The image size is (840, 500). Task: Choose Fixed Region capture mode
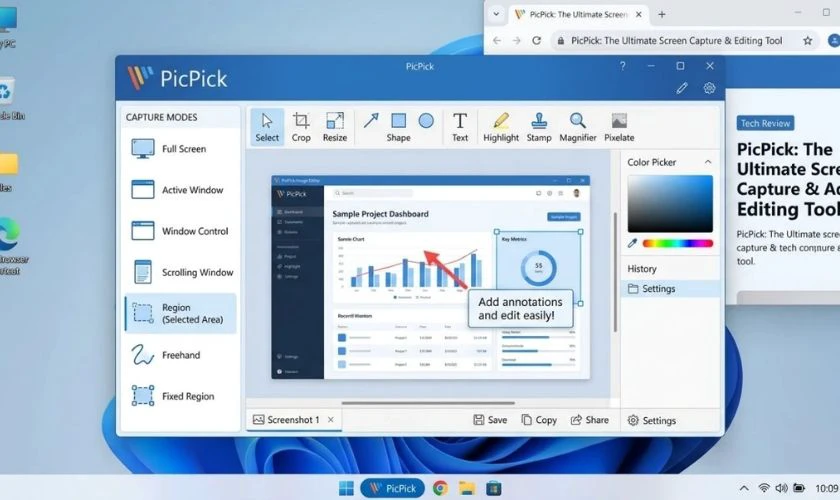[x=181, y=396]
